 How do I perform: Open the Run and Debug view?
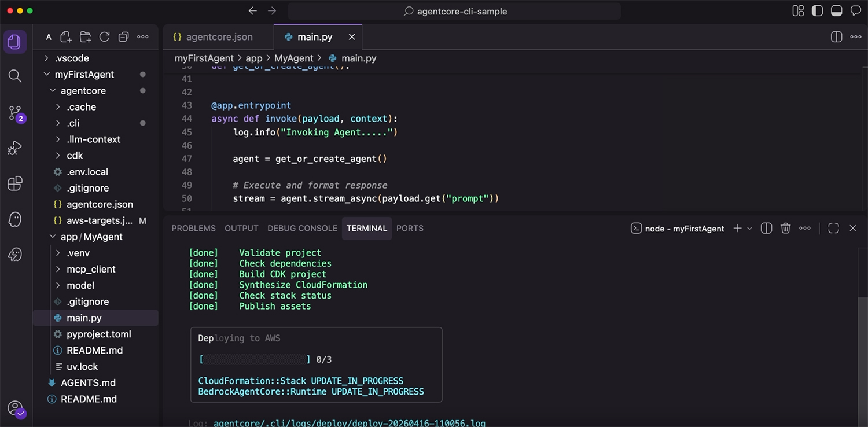click(16, 148)
